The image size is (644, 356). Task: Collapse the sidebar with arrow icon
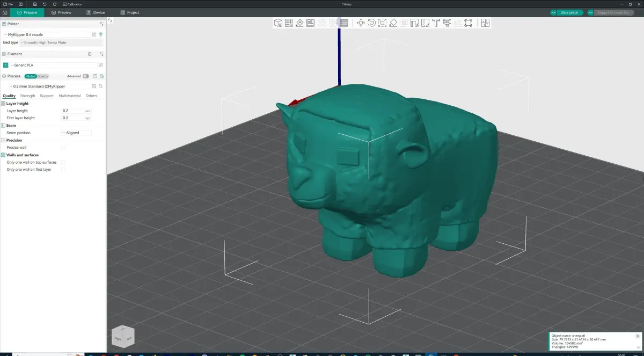[x=110, y=20]
